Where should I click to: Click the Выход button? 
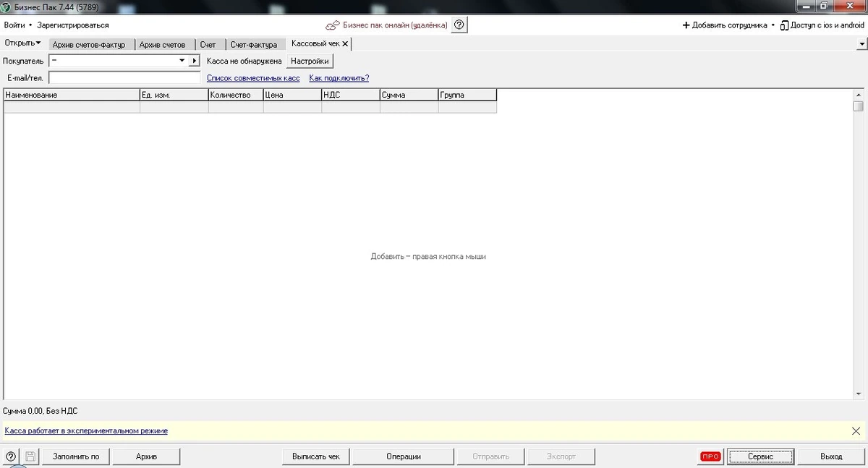[831, 456]
